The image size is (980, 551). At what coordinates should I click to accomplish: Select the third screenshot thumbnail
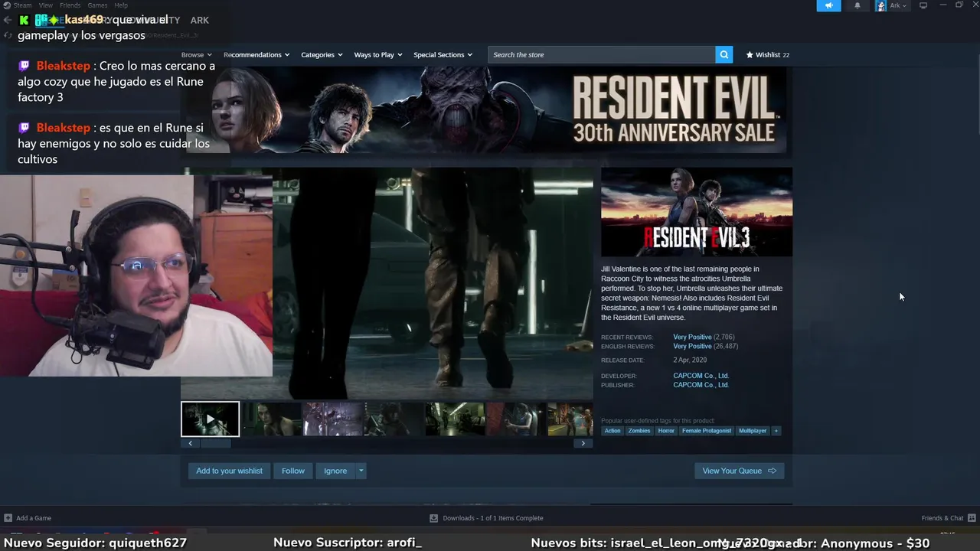click(x=332, y=419)
